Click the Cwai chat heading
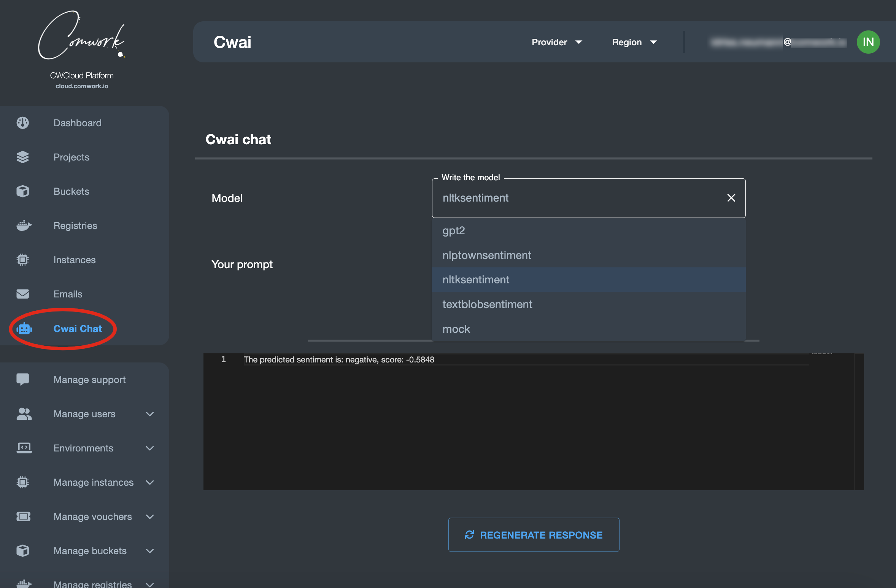 tap(238, 139)
